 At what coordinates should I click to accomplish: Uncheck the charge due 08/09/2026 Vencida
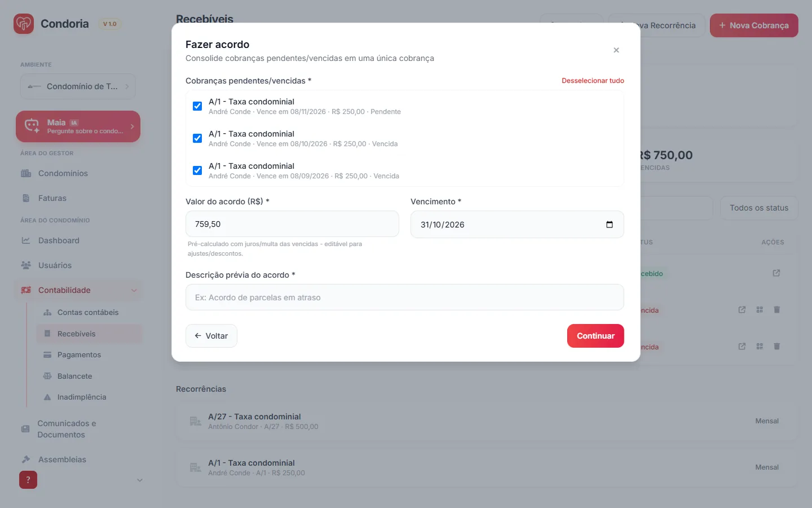tap(197, 170)
